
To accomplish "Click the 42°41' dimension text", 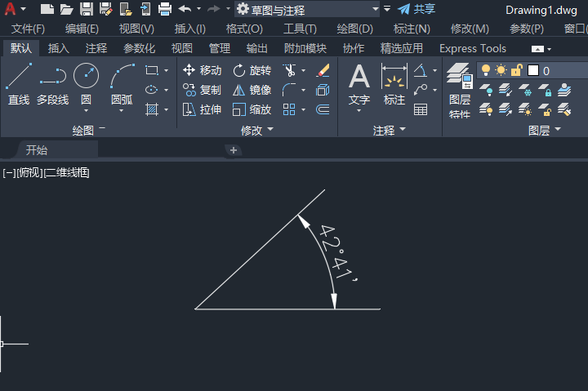I will 337,252.
